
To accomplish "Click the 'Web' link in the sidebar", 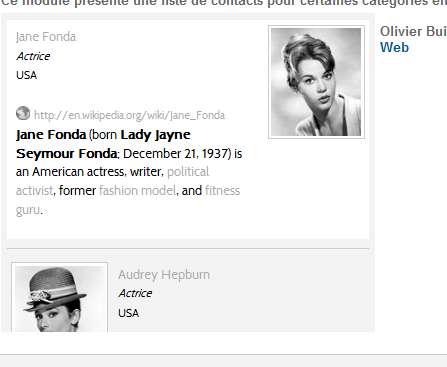I will point(394,47).
